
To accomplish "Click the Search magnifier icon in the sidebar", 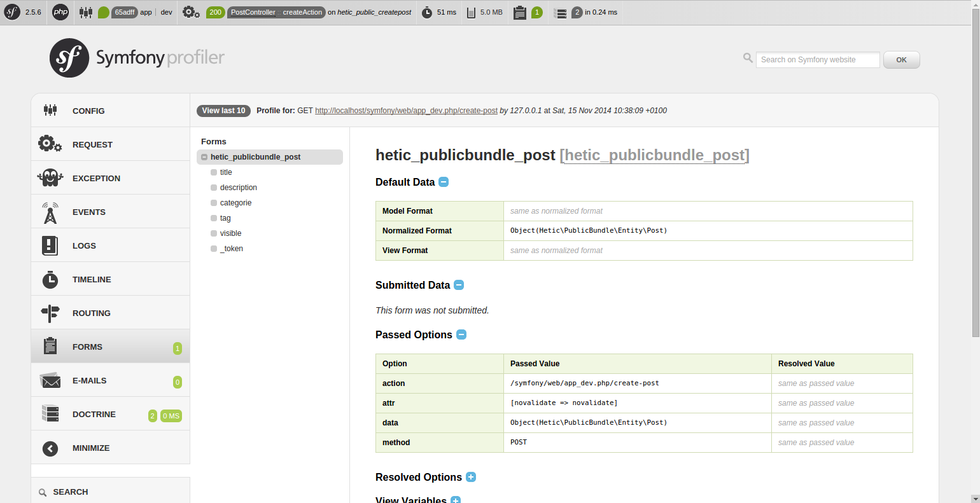I will point(43,492).
